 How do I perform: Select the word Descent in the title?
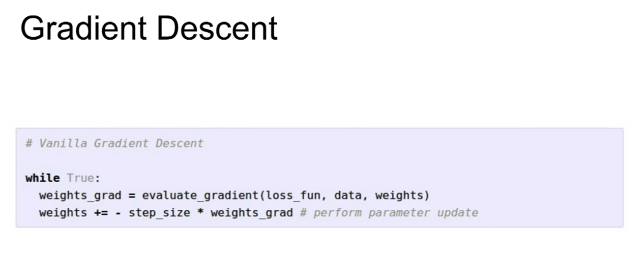[217, 29]
